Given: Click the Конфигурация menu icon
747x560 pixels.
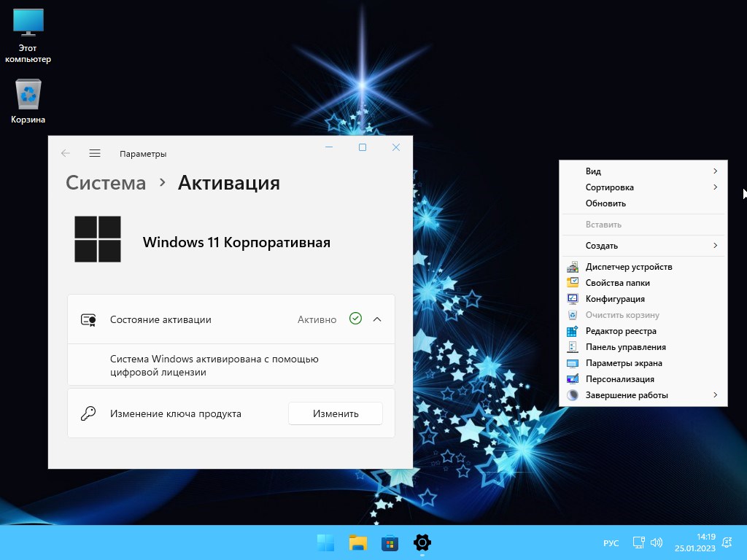Looking at the screenshot, I should (x=573, y=298).
